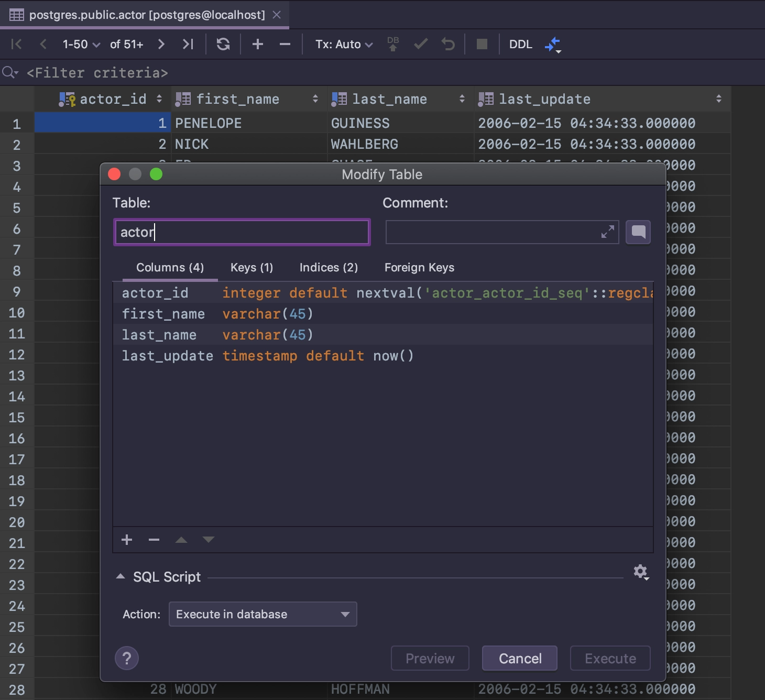Sort by last_update column arrows
The height and width of the screenshot is (700, 765).
[x=719, y=99]
